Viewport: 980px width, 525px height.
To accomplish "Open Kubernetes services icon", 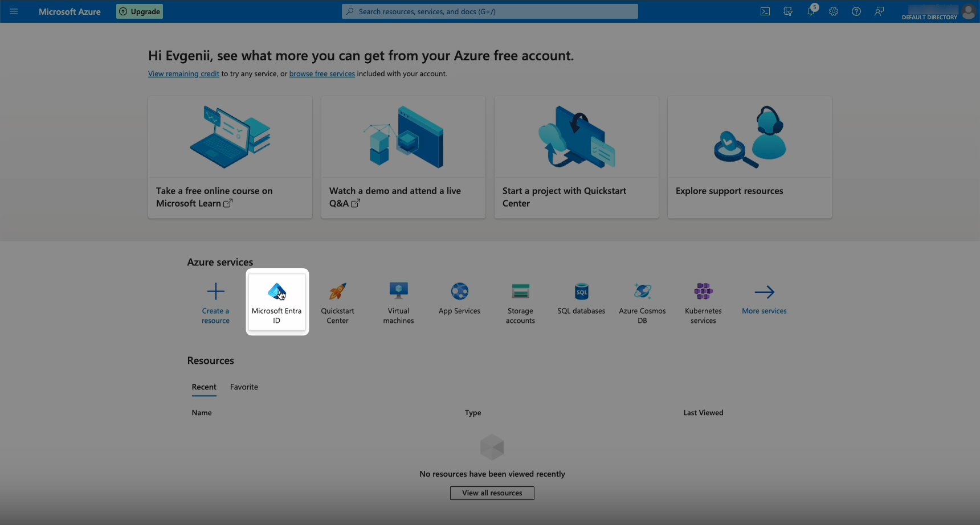I will pyautogui.click(x=703, y=292).
